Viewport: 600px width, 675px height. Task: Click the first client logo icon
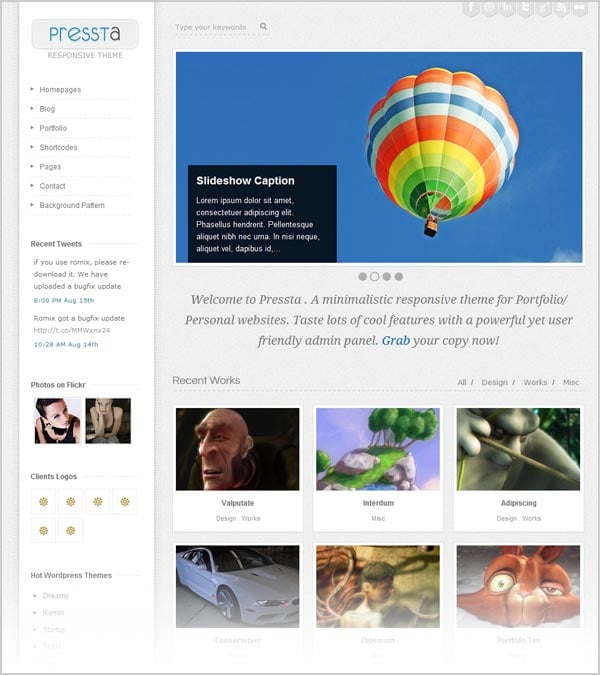[x=43, y=502]
